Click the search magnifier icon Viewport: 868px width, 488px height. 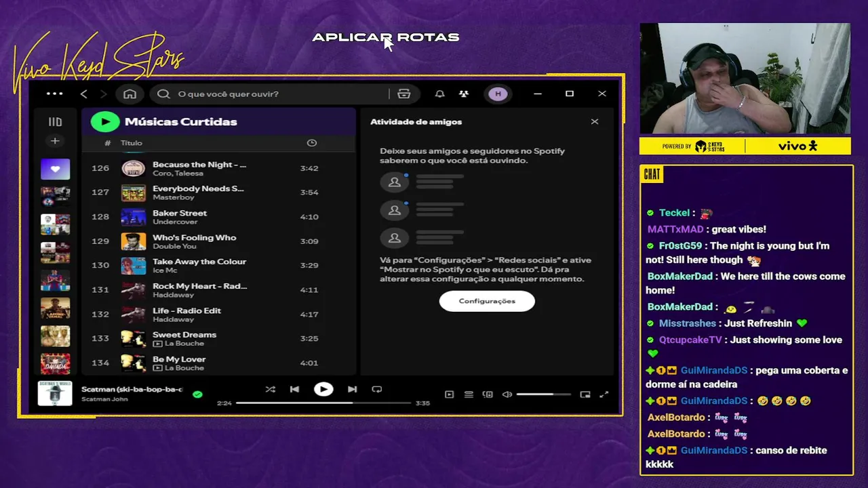coord(163,94)
